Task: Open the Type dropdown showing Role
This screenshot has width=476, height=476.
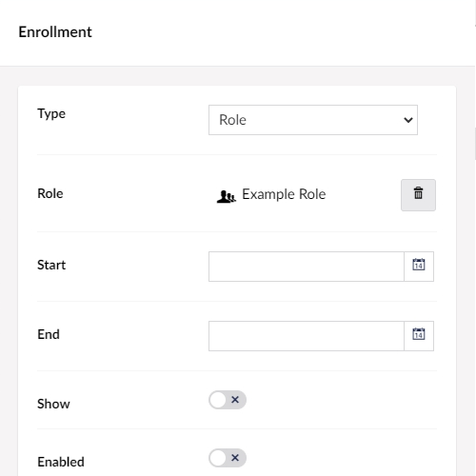Action: 313,120
